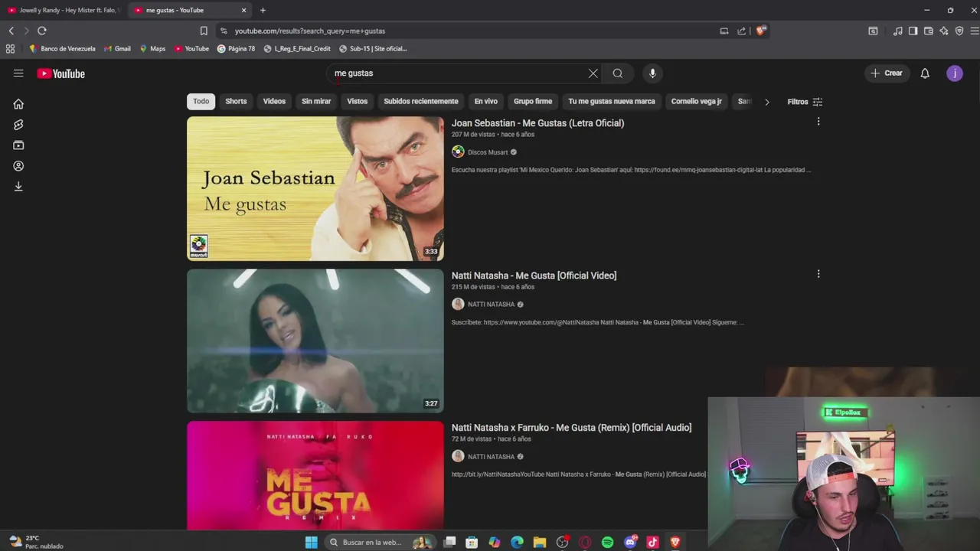Viewport: 980px width, 551px height.
Task: Open the Discos Musart channel
Action: tap(488, 152)
